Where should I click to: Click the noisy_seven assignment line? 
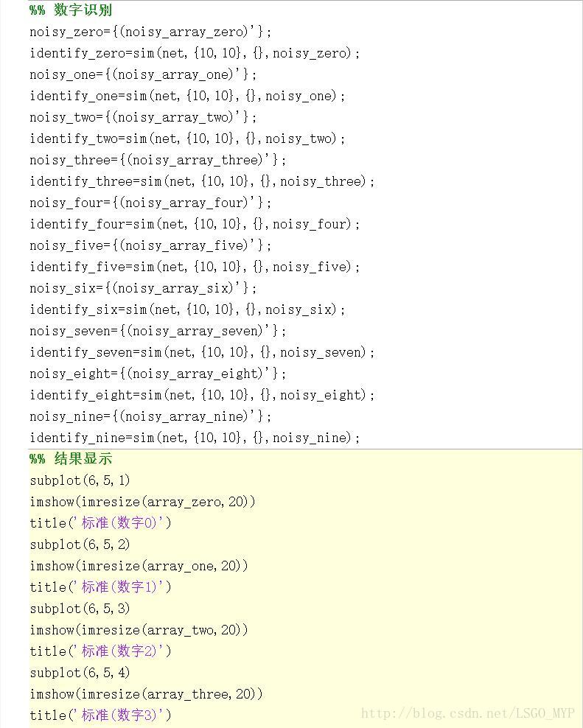158,331
